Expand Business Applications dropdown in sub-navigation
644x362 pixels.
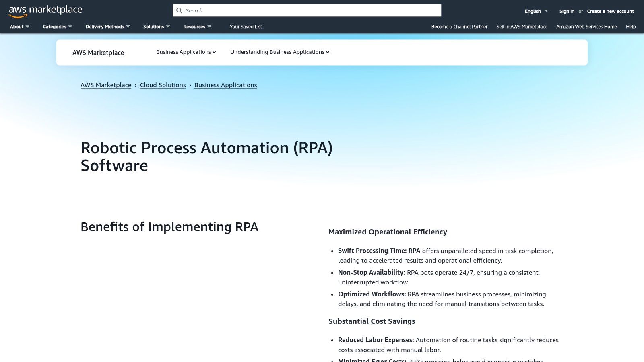point(186,52)
